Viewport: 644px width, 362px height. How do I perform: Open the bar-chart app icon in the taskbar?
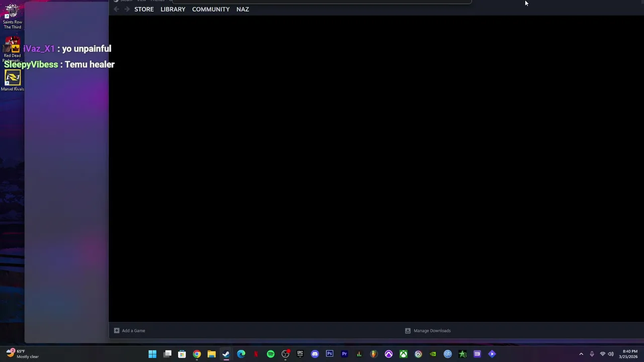click(x=359, y=354)
